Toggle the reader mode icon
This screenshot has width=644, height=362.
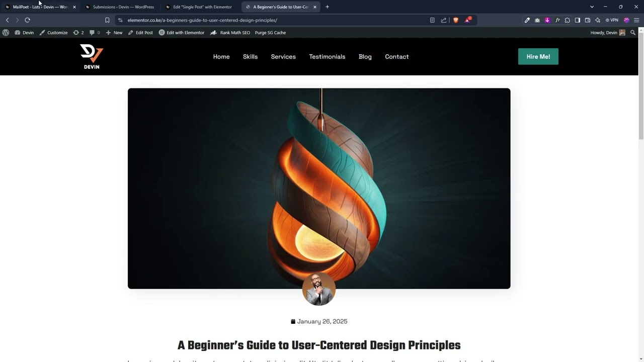(x=432, y=20)
